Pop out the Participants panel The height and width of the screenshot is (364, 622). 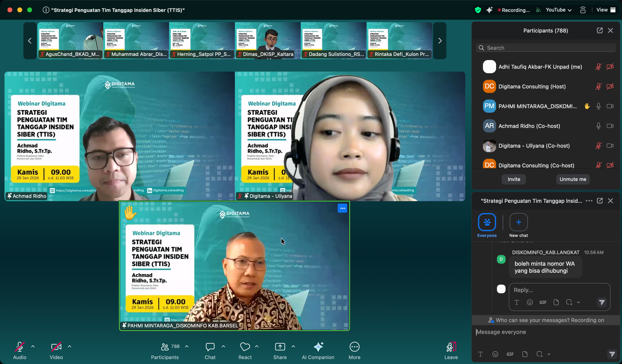[x=600, y=31]
